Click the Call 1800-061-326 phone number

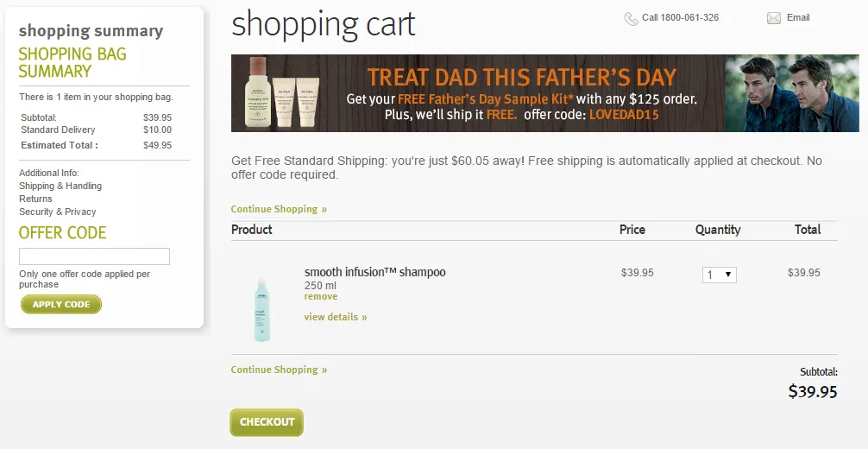(680, 18)
